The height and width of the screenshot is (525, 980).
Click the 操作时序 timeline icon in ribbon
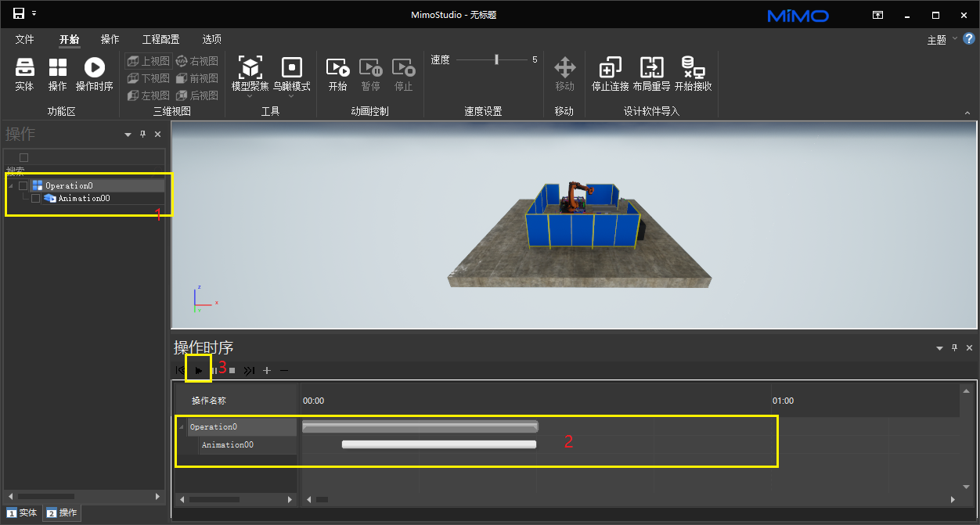[x=94, y=68]
